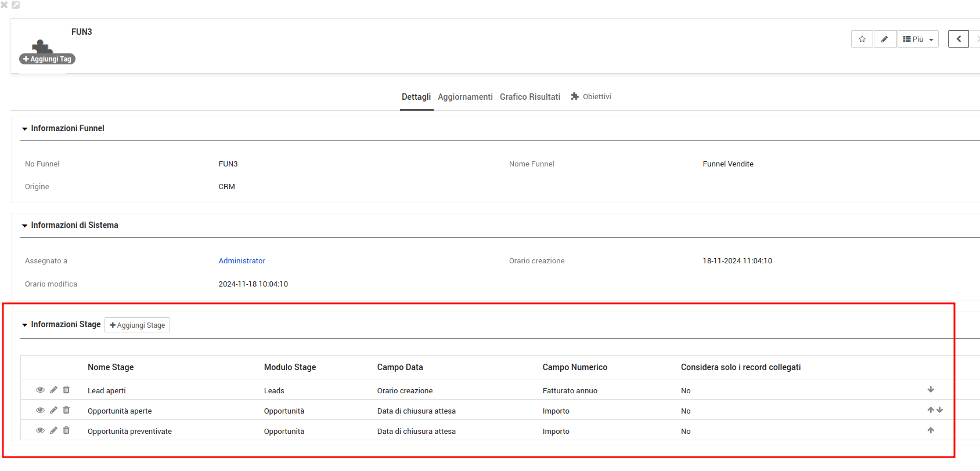Click the Campo Numerico column header
The image size is (980, 471).
coord(575,367)
